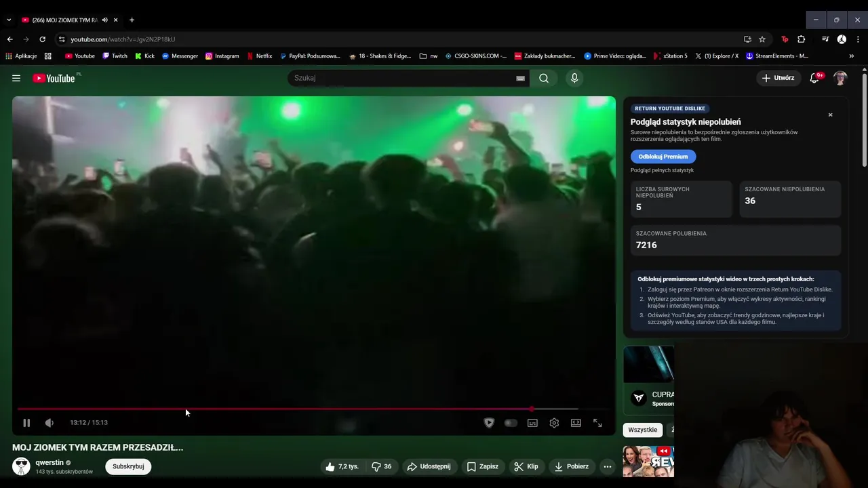Image resolution: width=868 pixels, height=488 pixels.
Task: Click Odblokuj Premium button
Action: 663,157
